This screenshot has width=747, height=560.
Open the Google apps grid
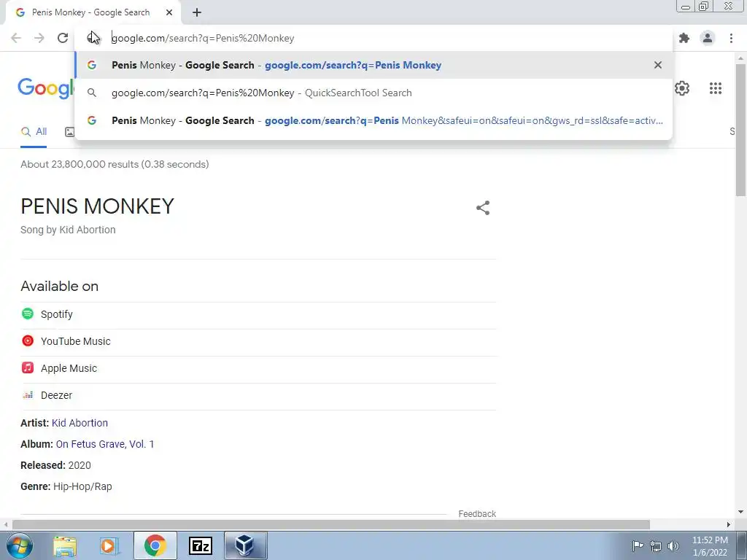[x=716, y=88]
